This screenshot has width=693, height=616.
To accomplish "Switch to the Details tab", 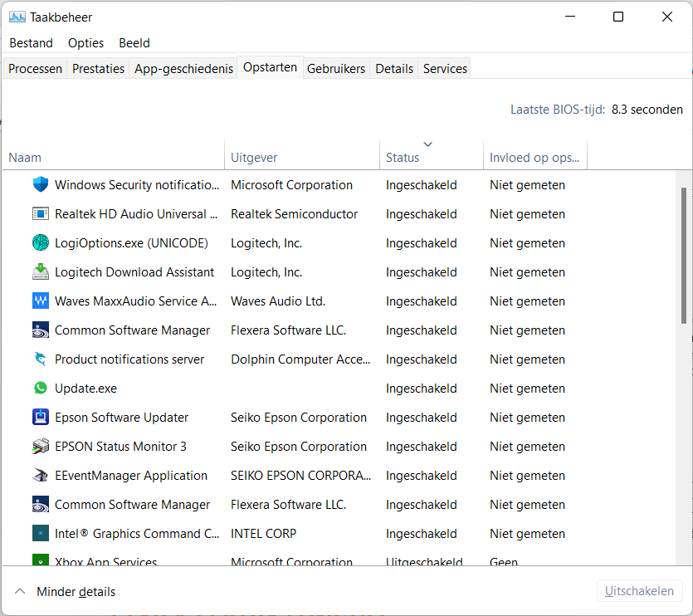I will tap(394, 69).
